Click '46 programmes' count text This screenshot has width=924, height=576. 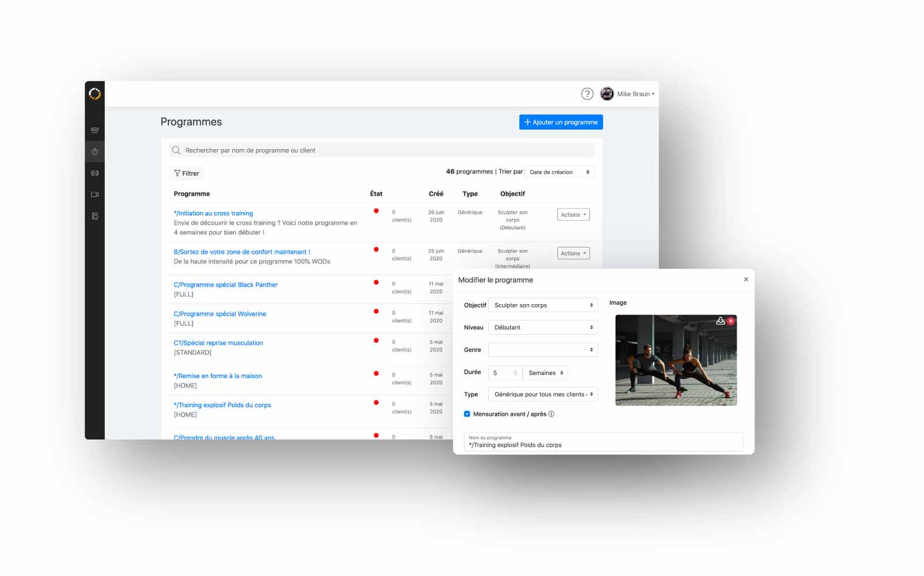469,172
